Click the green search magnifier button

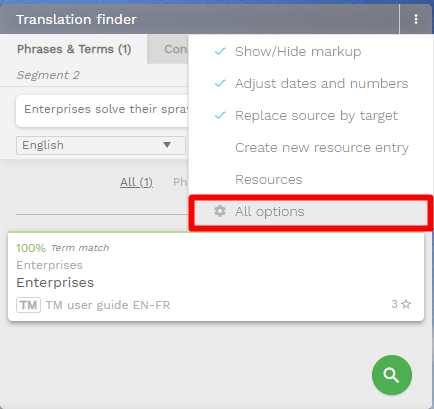(x=392, y=375)
